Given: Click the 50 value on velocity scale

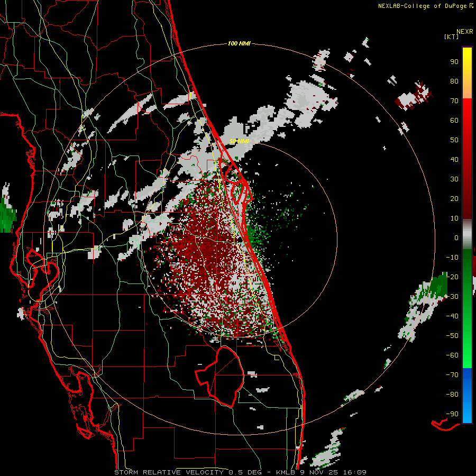Looking at the screenshot, I should [454, 140].
